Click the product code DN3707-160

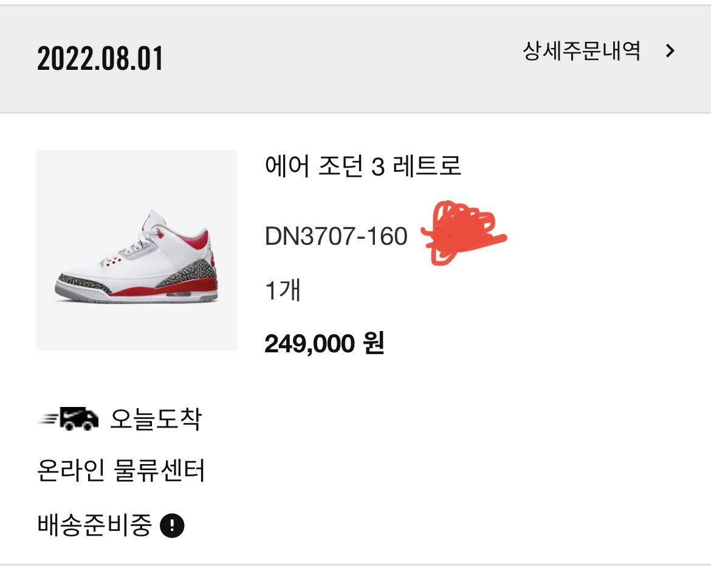point(336,236)
